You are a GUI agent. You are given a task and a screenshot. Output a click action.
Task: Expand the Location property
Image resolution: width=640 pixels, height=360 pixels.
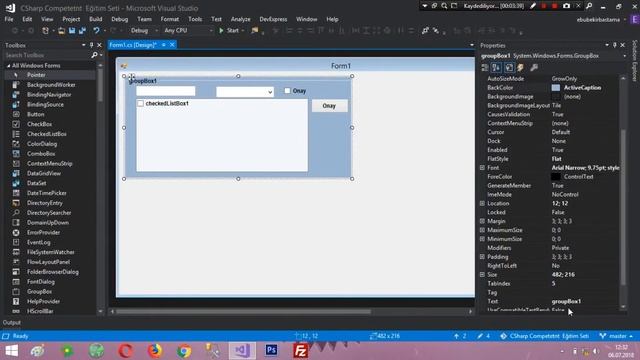pos(482,203)
